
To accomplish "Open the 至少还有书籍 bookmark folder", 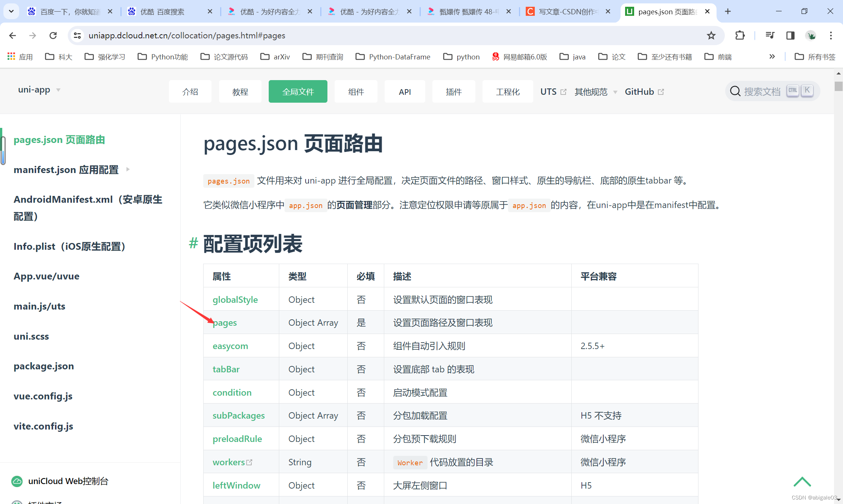I will (665, 57).
